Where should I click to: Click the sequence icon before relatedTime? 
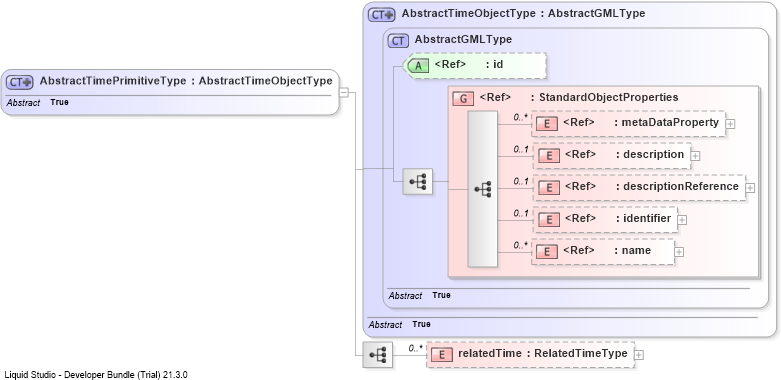pos(378,355)
